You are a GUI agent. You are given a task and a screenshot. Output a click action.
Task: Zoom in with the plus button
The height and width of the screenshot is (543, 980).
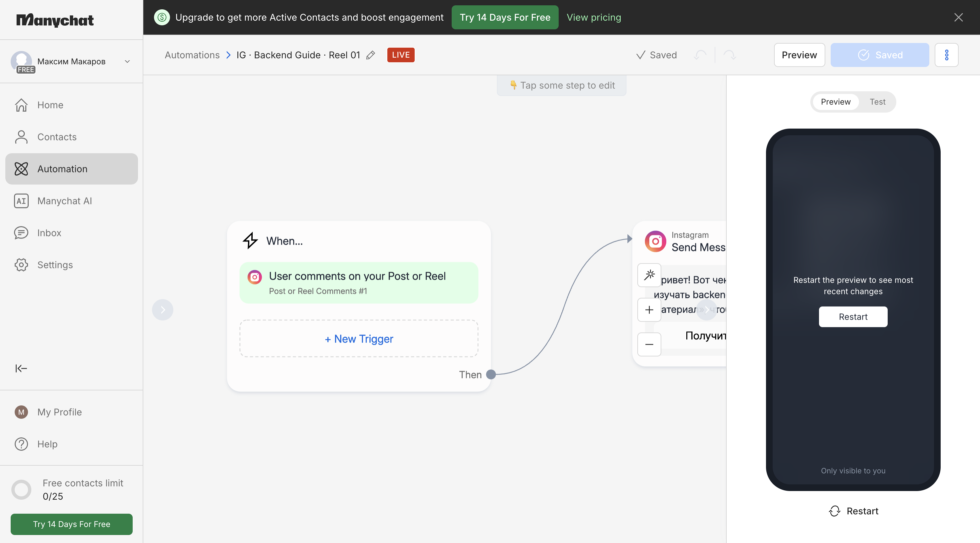click(x=649, y=310)
